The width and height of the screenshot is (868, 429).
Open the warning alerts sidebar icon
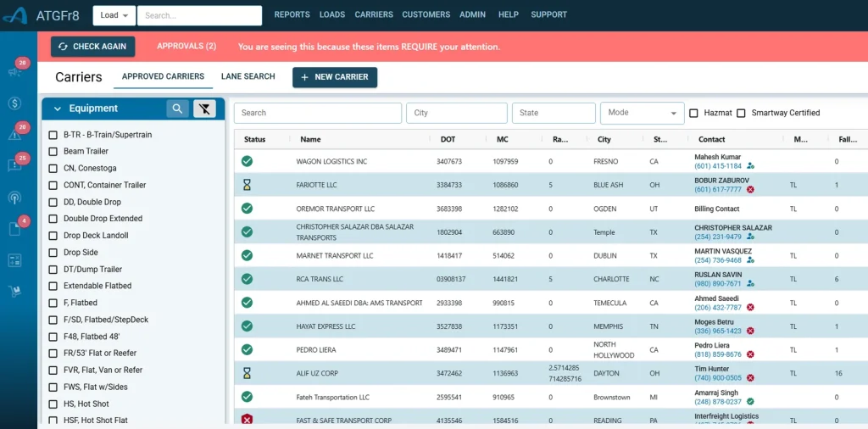click(x=14, y=135)
